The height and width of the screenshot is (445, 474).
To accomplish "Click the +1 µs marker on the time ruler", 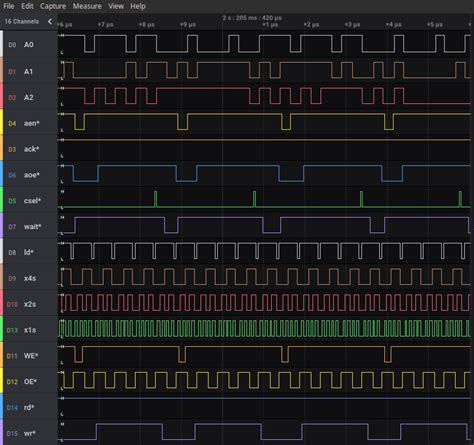I will coord(270,25).
